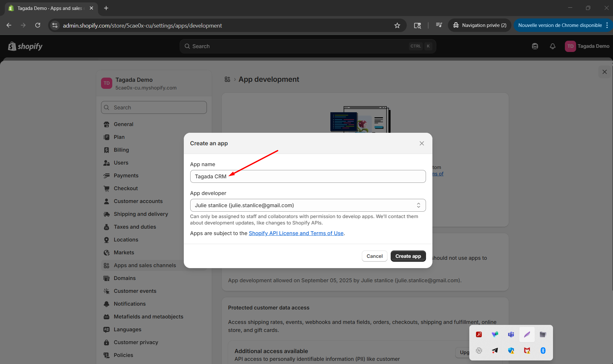This screenshot has height=364, width=613.
Task: Click the Markets globe icon
Action: 106,252
